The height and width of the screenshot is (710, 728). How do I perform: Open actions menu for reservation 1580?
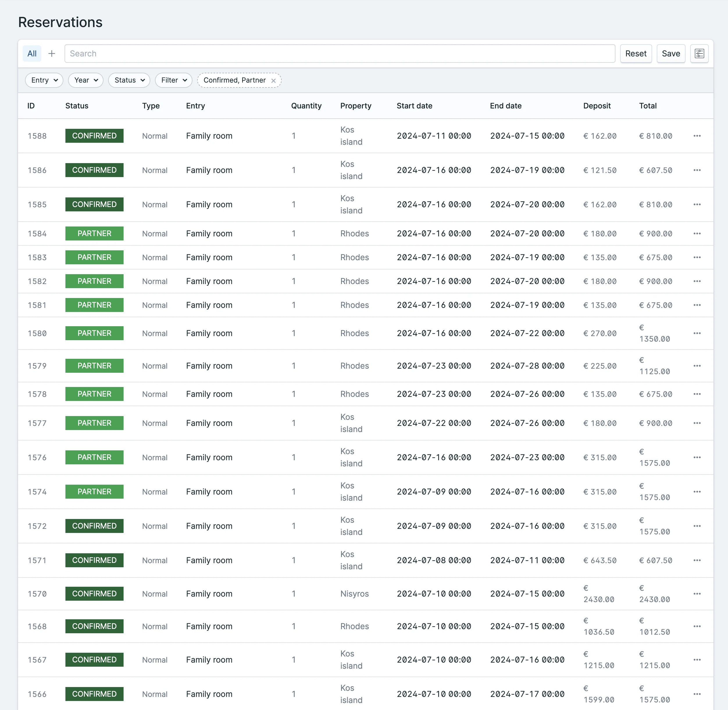click(x=697, y=333)
